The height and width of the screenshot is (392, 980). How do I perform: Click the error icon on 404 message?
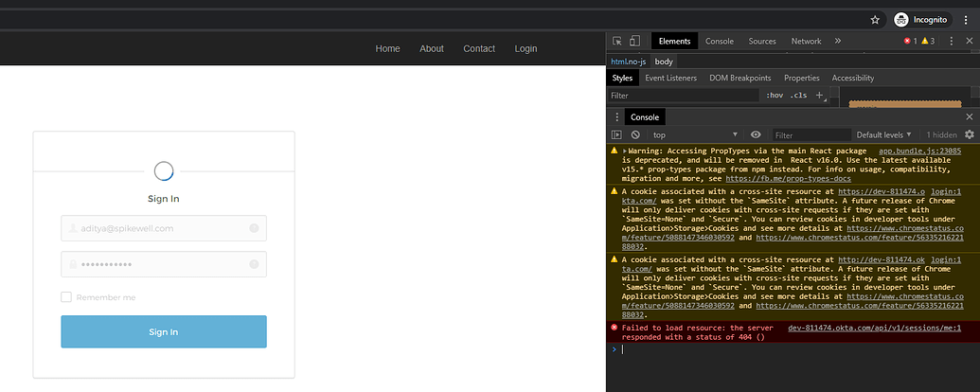pyautogui.click(x=614, y=328)
